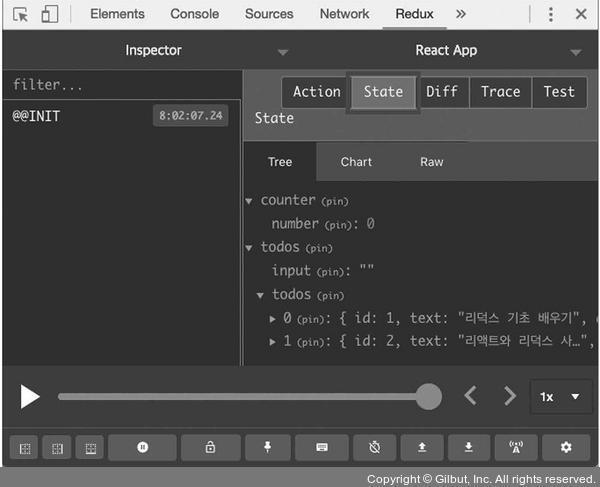Open the 1x playback speed dropdown

pos(561,397)
